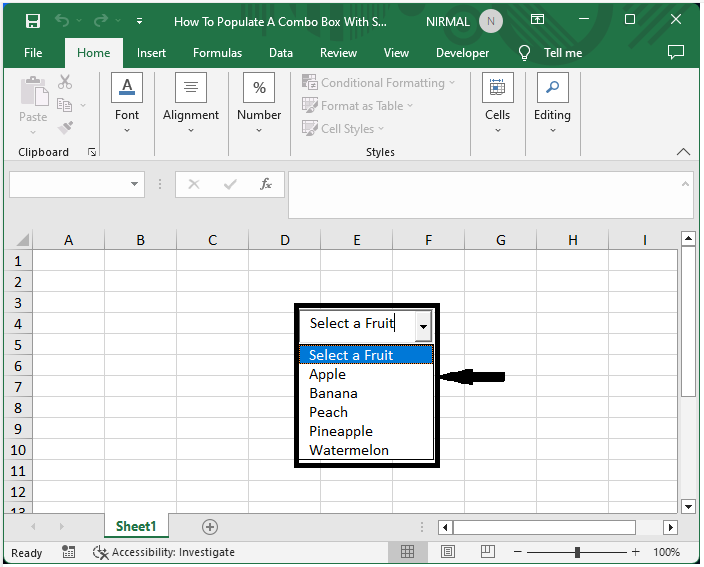Screen dimensions: 704x567
Task: Open Ribbon Display Options icon
Action: [537, 20]
